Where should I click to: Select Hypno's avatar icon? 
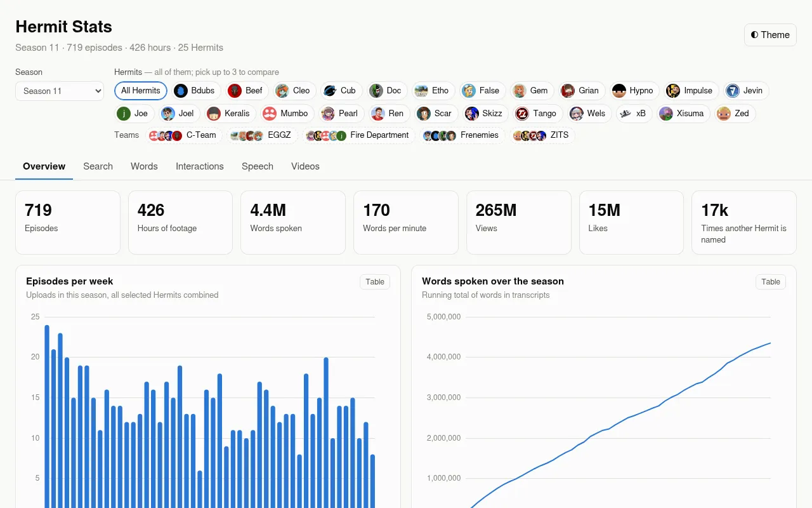(x=619, y=91)
